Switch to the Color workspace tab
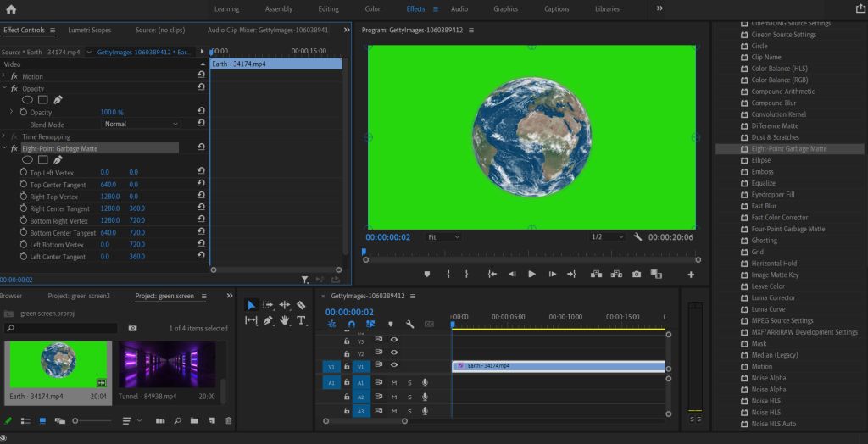The width and height of the screenshot is (868, 444). pos(372,9)
